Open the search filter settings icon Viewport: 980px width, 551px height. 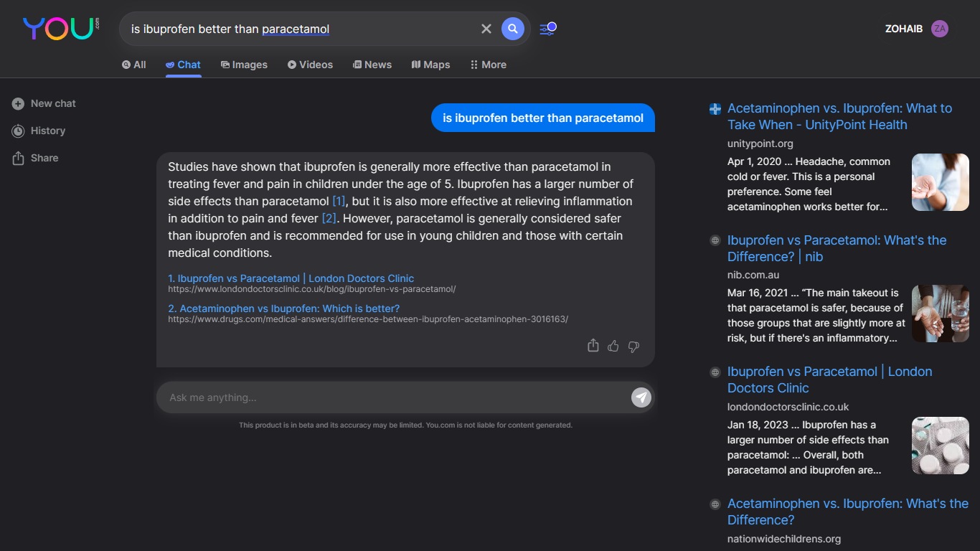(x=547, y=29)
